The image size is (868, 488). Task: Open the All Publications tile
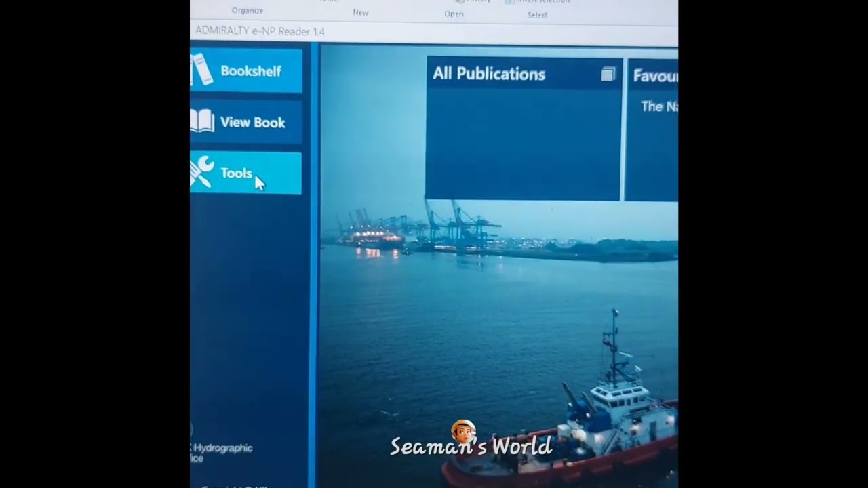point(523,129)
